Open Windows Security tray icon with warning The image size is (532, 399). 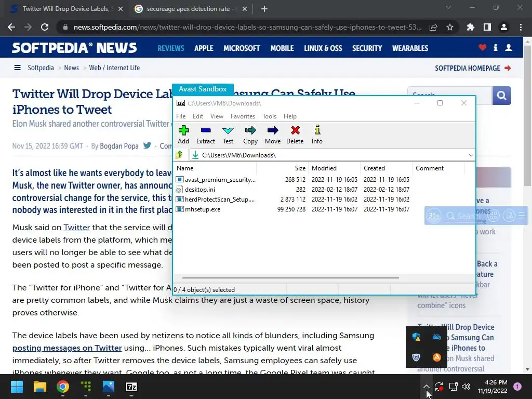(416, 337)
